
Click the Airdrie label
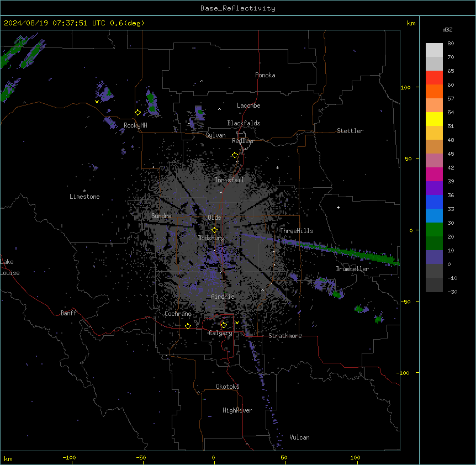pyautogui.click(x=223, y=297)
